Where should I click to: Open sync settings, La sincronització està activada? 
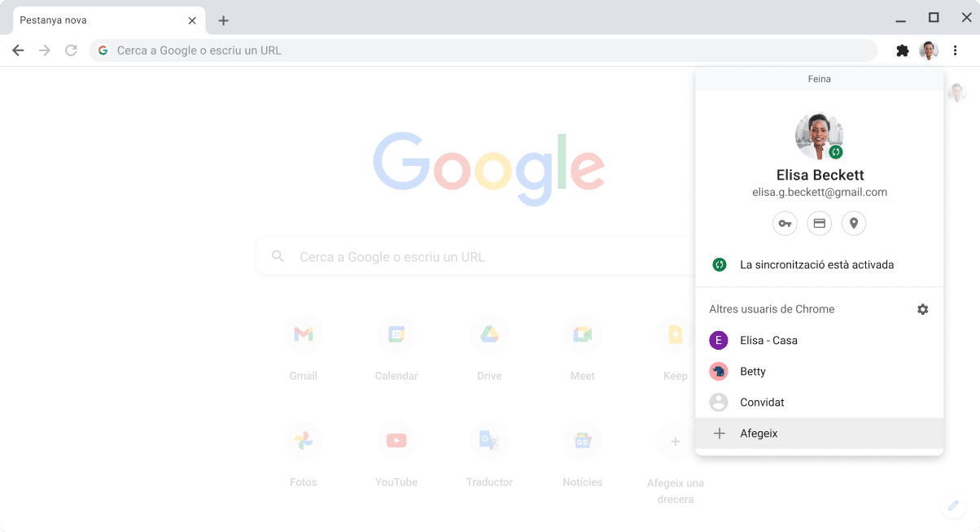[x=819, y=264]
